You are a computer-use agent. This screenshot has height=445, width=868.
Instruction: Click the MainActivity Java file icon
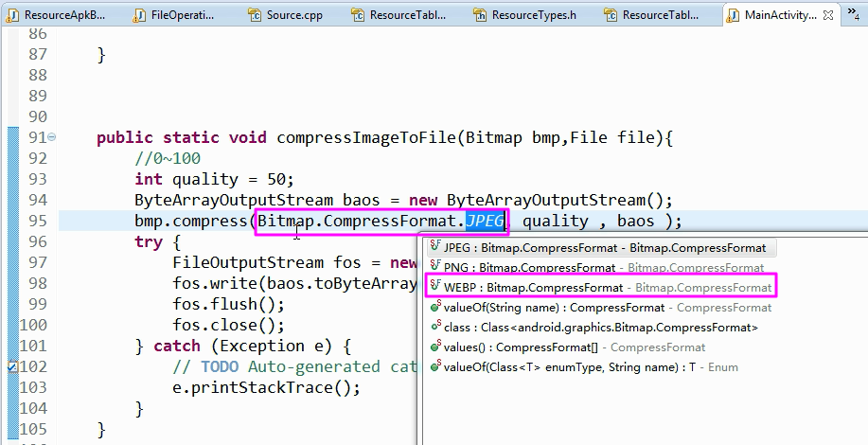pos(733,15)
